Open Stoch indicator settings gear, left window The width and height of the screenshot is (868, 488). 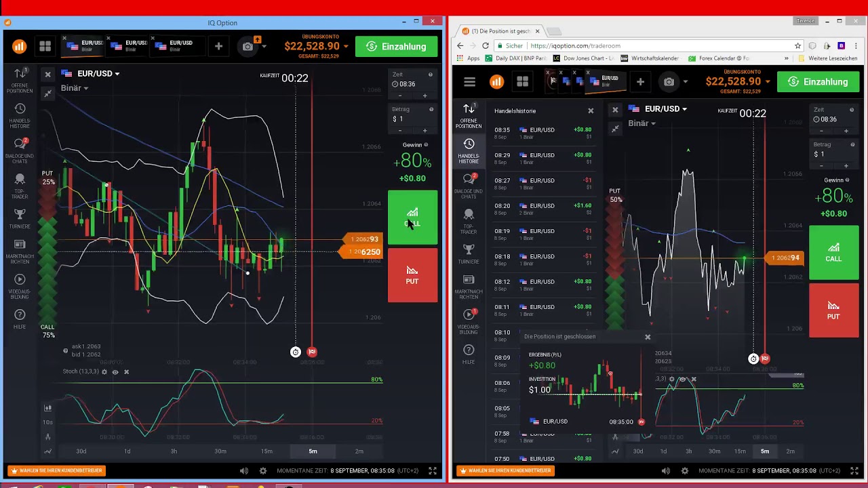104,371
